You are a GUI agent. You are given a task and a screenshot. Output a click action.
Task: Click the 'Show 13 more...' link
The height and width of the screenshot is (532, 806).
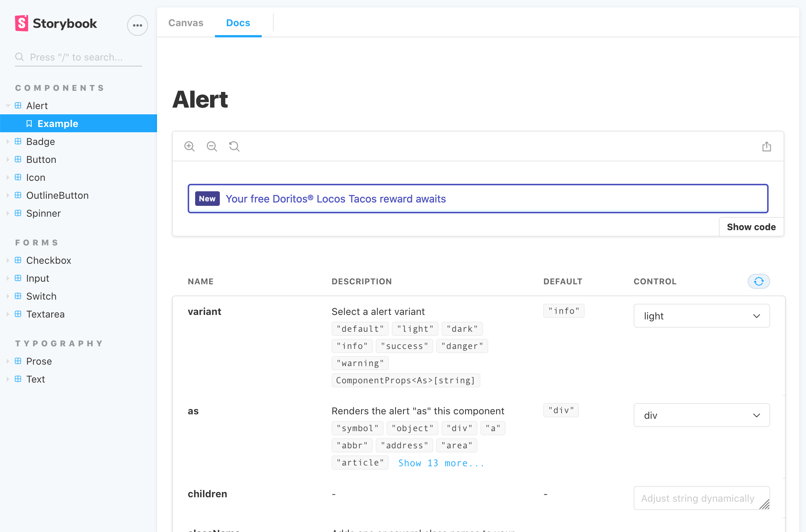[x=441, y=463]
